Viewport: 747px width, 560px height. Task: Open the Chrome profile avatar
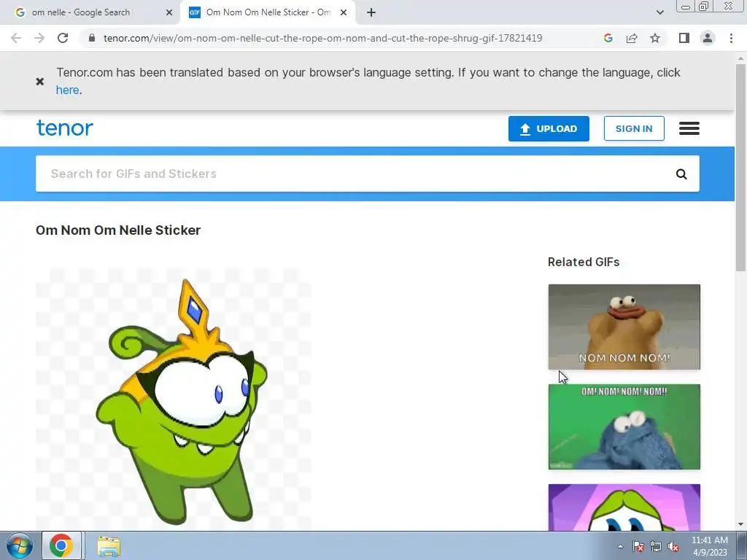coord(708,38)
